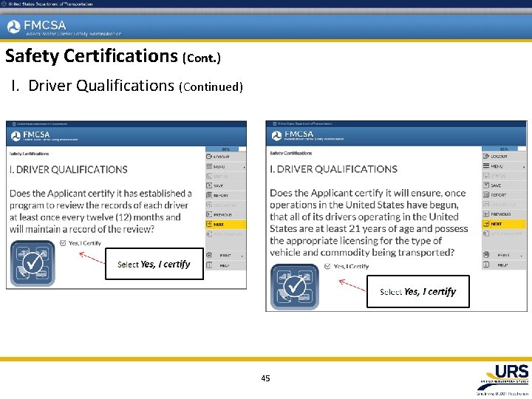Open Help icon in right 21-years-of-age panel
Image resolution: width=532 pixels, height=399 pixels.
tap(486, 265)
